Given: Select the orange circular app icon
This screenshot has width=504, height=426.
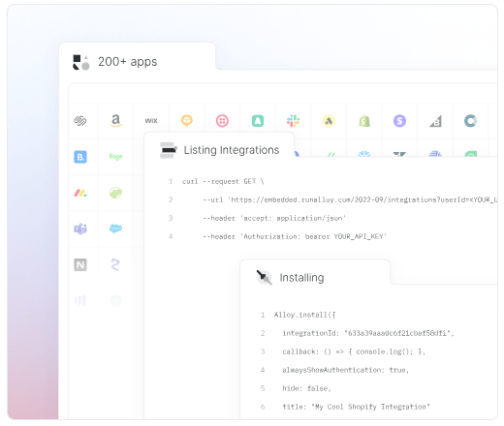Looking at the screenshot, I should pyautogui.click(x=187, y=121).
